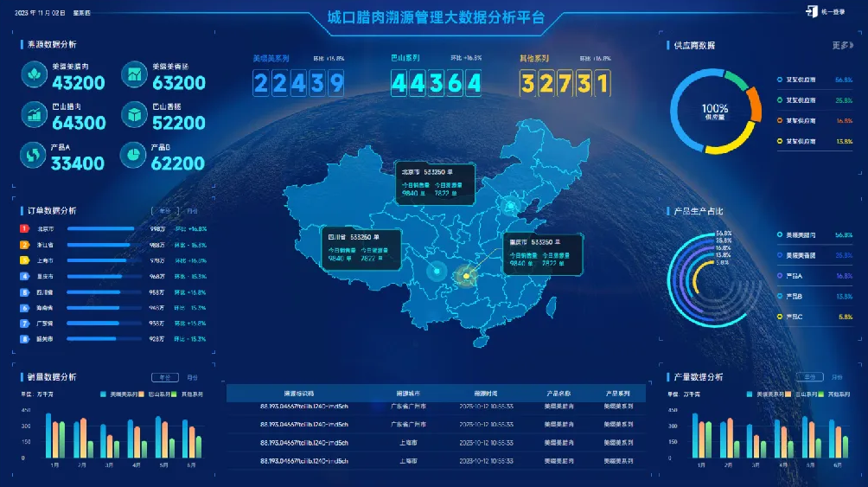
Task: Click the 溯源时间 column header
Action: click(x=486, y=394)
